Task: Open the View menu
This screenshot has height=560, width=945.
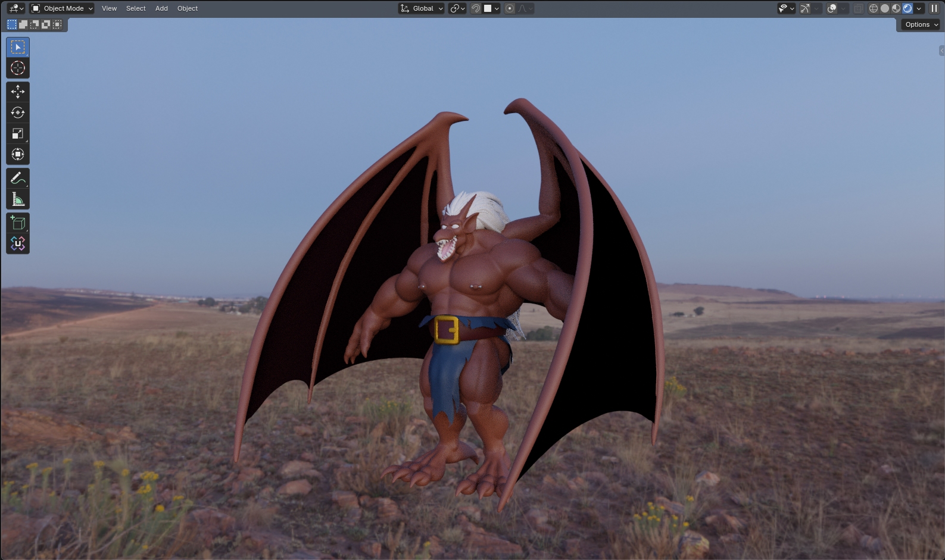Action: tap(109, 8)
